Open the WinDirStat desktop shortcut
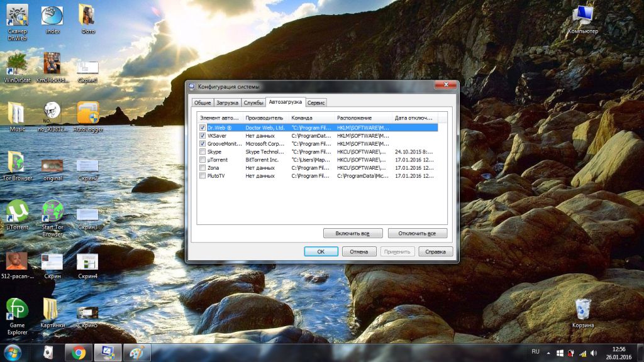The image size is (644, 362). coord(17,65)
